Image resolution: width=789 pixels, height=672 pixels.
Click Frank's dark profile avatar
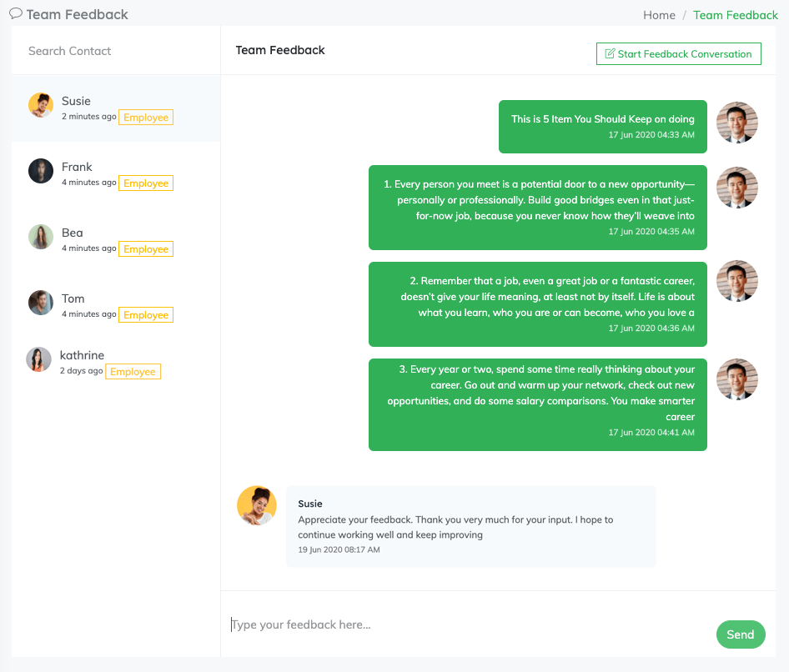[x=41, y=171]
